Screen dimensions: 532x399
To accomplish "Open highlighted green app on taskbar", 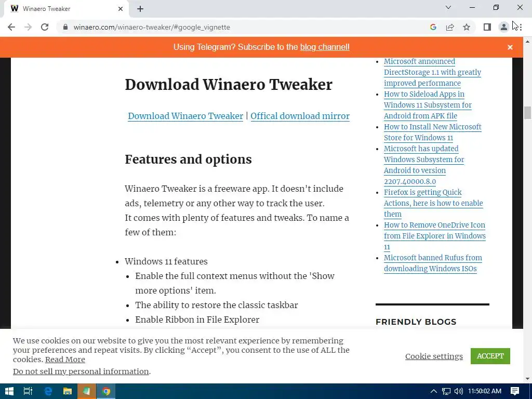I will 87,391.
